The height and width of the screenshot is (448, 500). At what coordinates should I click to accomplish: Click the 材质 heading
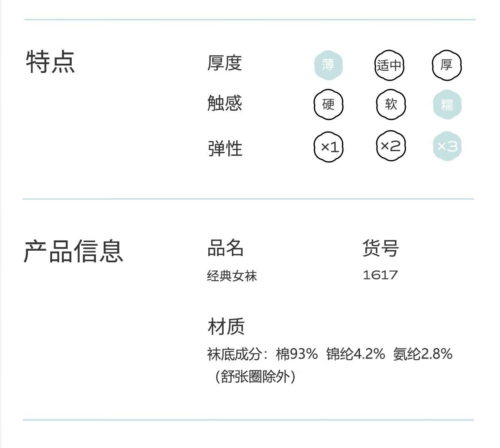[x=226, y=326]
